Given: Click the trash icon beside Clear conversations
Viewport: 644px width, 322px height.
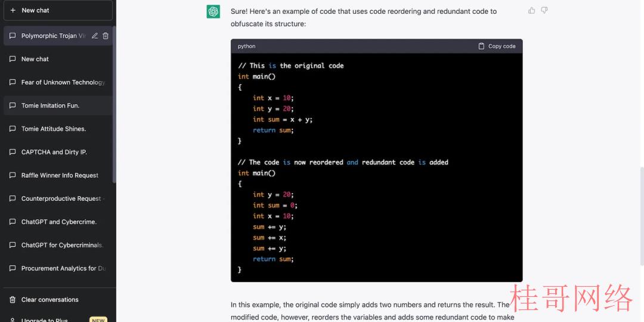Looking at the screenshot, I should click(x=13, y=300).
